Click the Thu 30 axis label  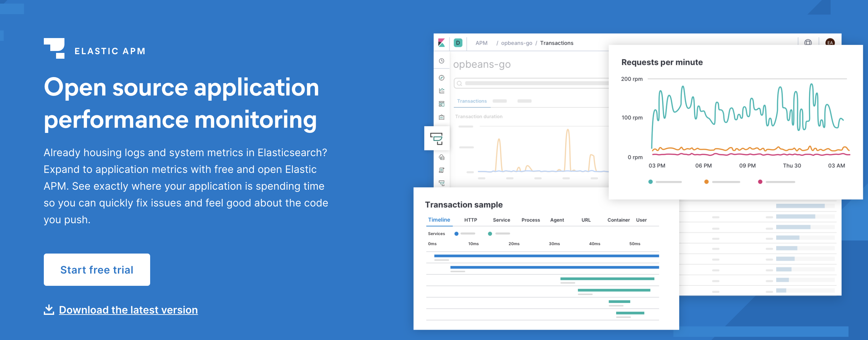(792, 165)
